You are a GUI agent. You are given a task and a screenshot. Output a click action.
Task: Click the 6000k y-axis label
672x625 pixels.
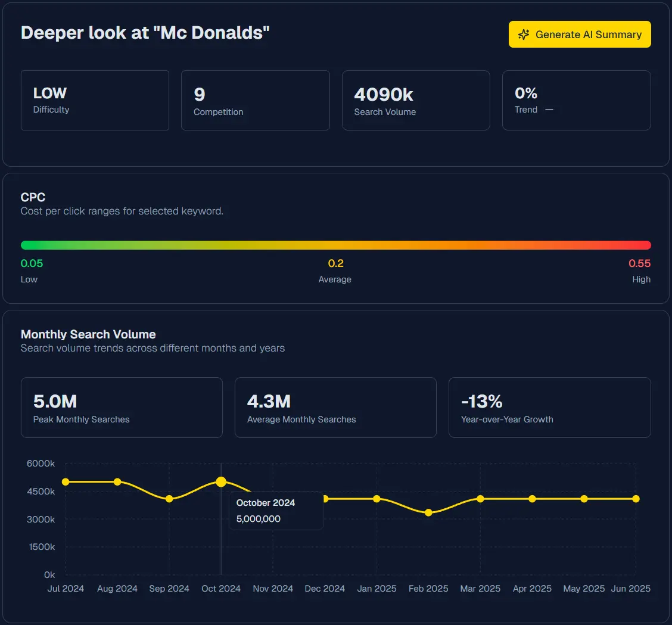pyautogui.click(x=41, y=464)
